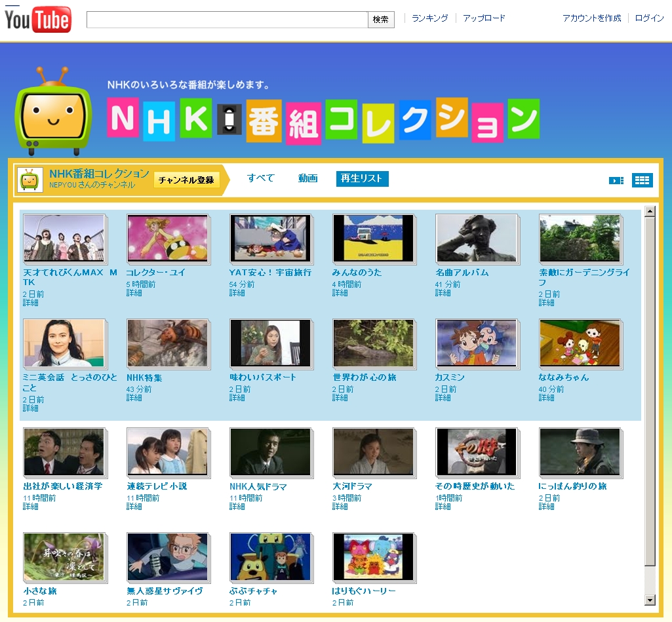Image resolution: width=672 pixels, height=622 pixels.
Task: Click the ログイン link
Action: pos(649,18)
